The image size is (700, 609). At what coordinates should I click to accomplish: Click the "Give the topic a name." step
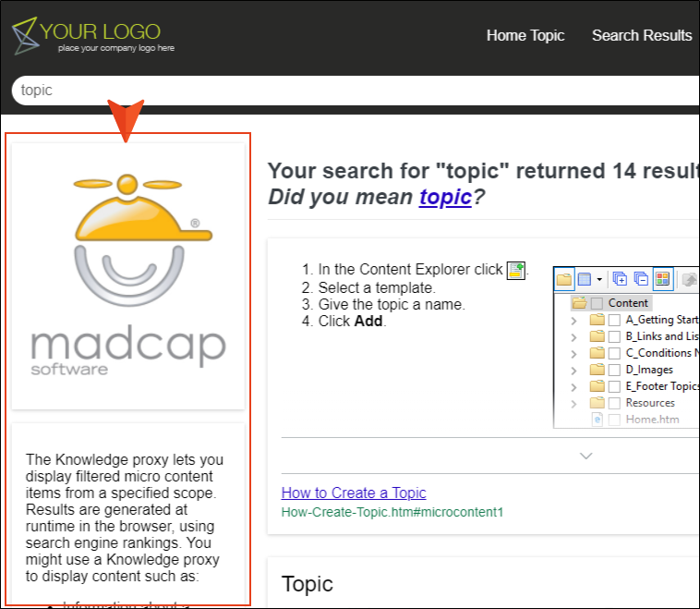(x=392, y=304)
